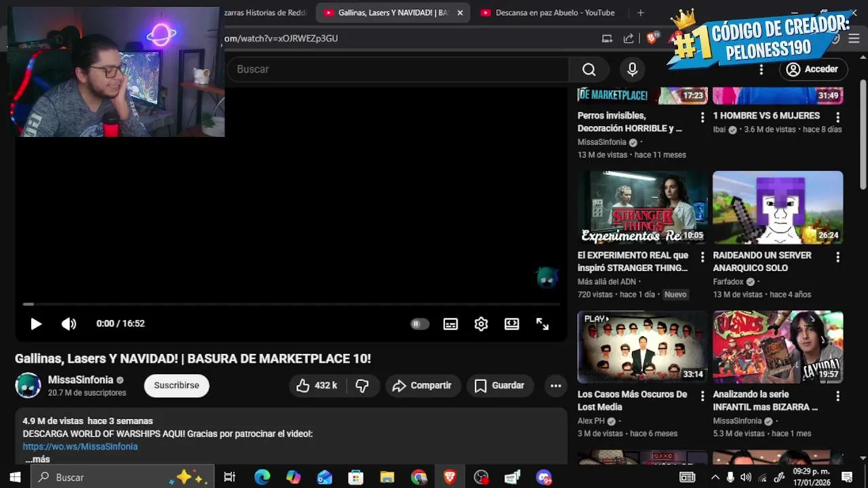Show hidden system tray icons
The image size is (868, 488).
[715, 477]
